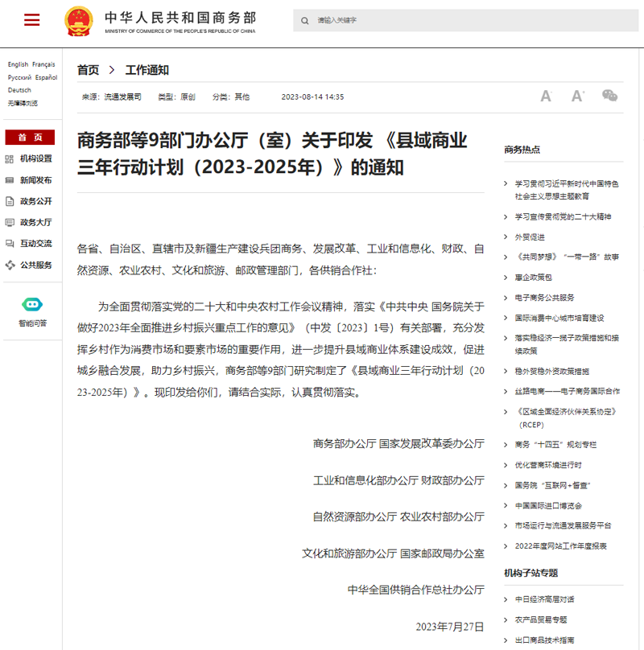Click the 机构设置 sidebar icon
Image resolution: width=644 pixels, height=650 pixels.
[x=10, y=159]
